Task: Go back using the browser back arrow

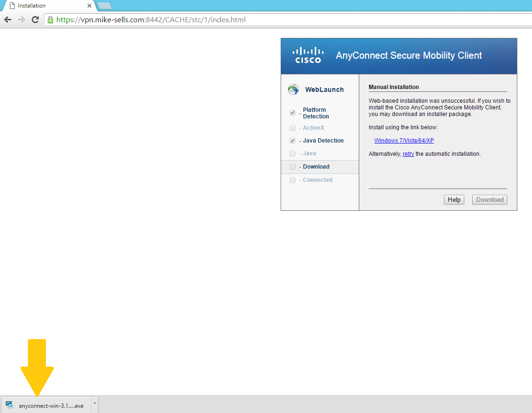Action: (x=8, y=20)
